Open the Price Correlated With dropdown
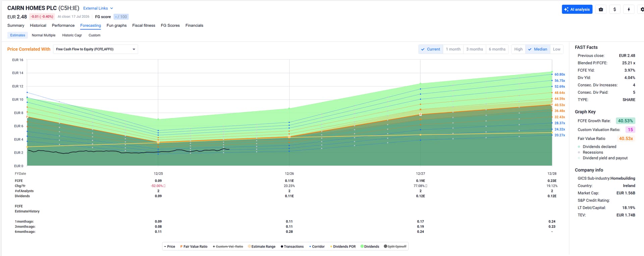 [x=96, y=49]
